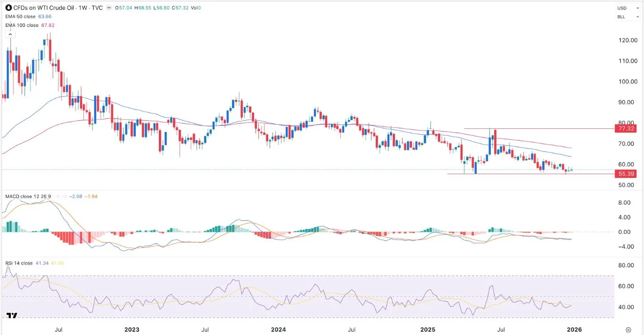644x335 pixels.
Task: Click the EMA 50 value 63.66 in blue
Action: tap(44, 17)
